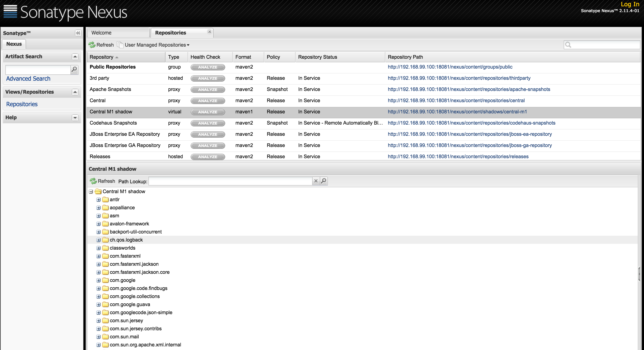The height and width of the screenshot is (350, 644).
Task: Click the Refresh icon in toolbar
Action: coord(92,45)
